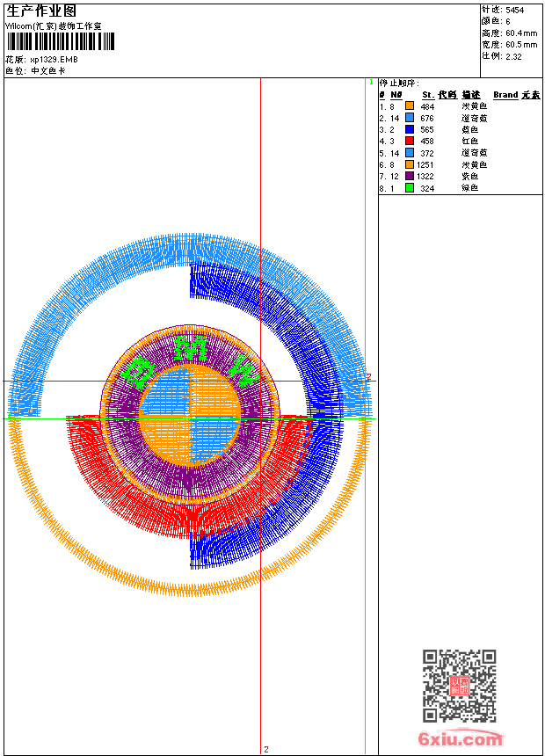
Task: Click the 'St.' column header
Action: coord(428,95)
